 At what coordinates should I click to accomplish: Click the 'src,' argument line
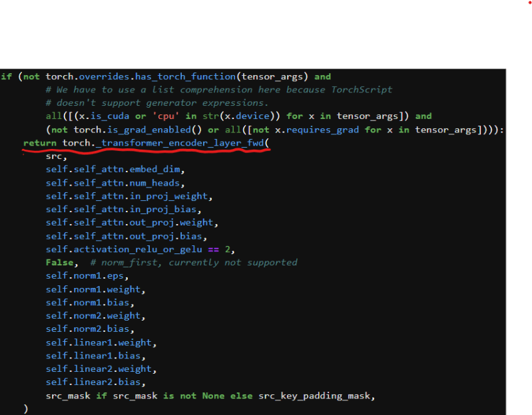[x=57, y=156]
